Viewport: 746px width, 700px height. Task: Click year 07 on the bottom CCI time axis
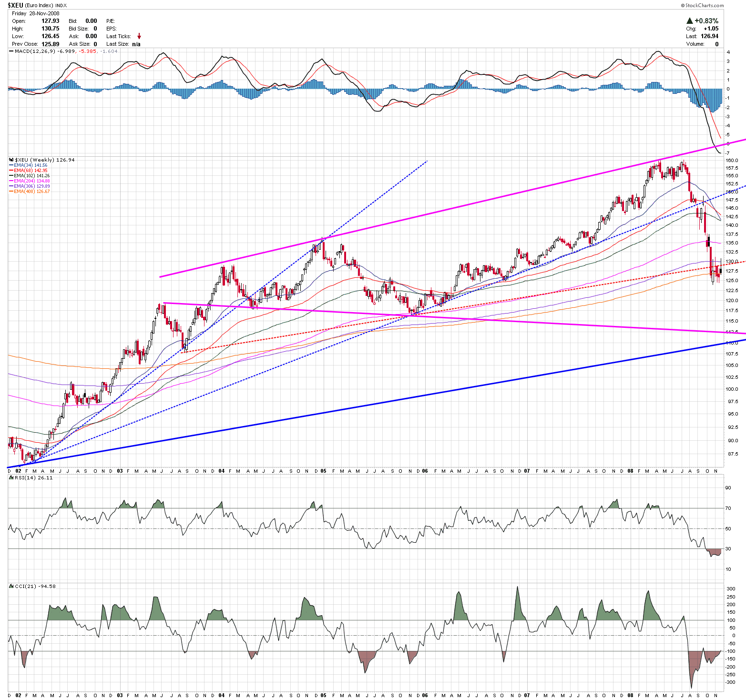tap(527, 695)
